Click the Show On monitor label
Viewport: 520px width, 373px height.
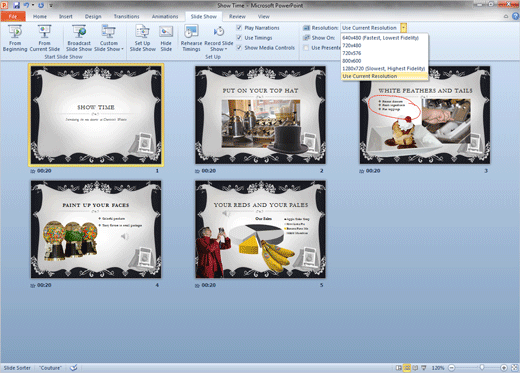click(x=323, y=38)
